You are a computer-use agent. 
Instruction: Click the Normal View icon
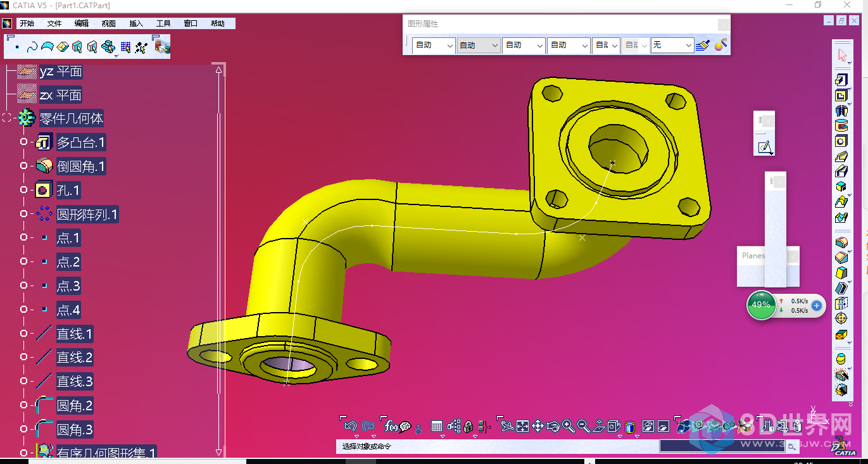click(599, 427)
